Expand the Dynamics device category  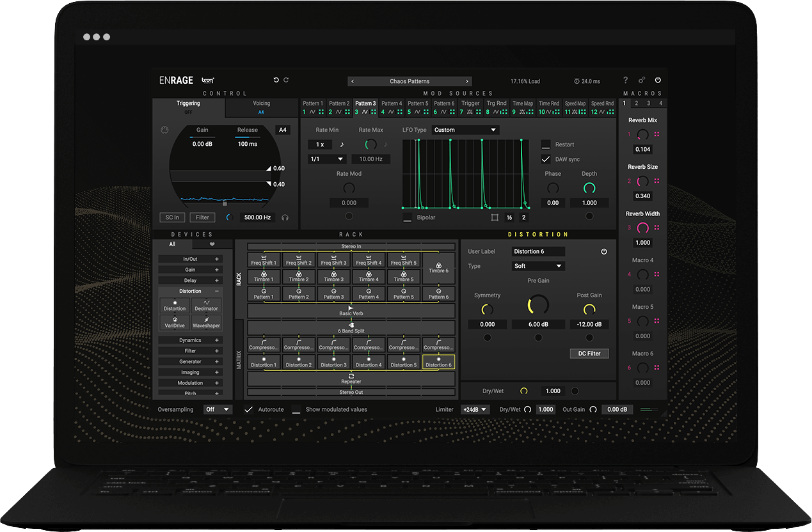(190, 340)
